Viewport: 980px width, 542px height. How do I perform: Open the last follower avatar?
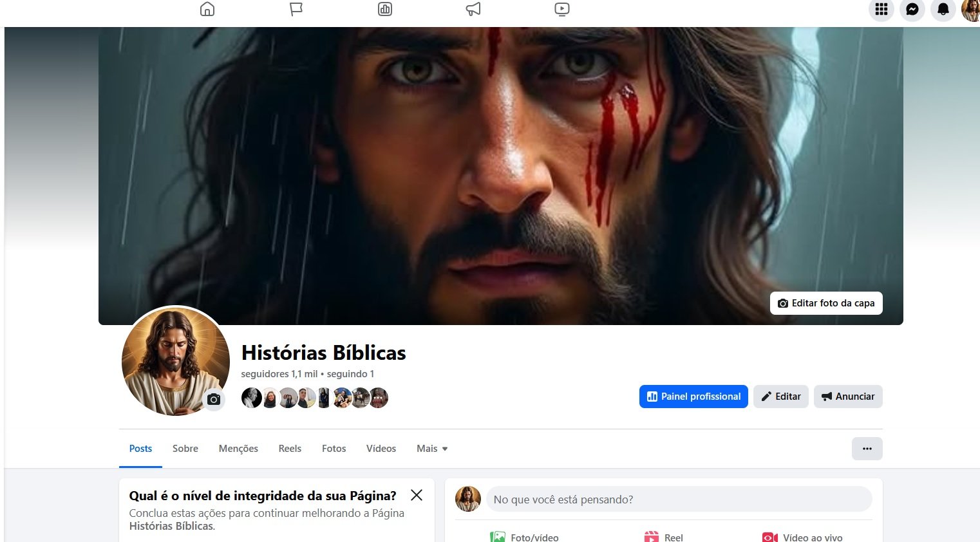(379, 398)
